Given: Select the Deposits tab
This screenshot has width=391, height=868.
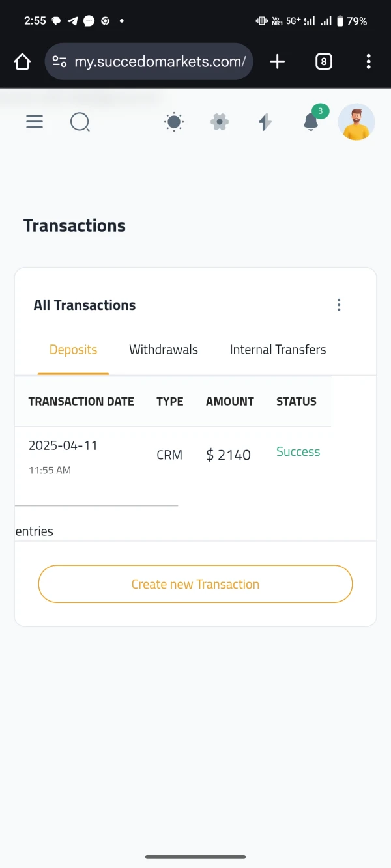Looking at the screenshot, I should pyautogui.click(x=73, y=350).
